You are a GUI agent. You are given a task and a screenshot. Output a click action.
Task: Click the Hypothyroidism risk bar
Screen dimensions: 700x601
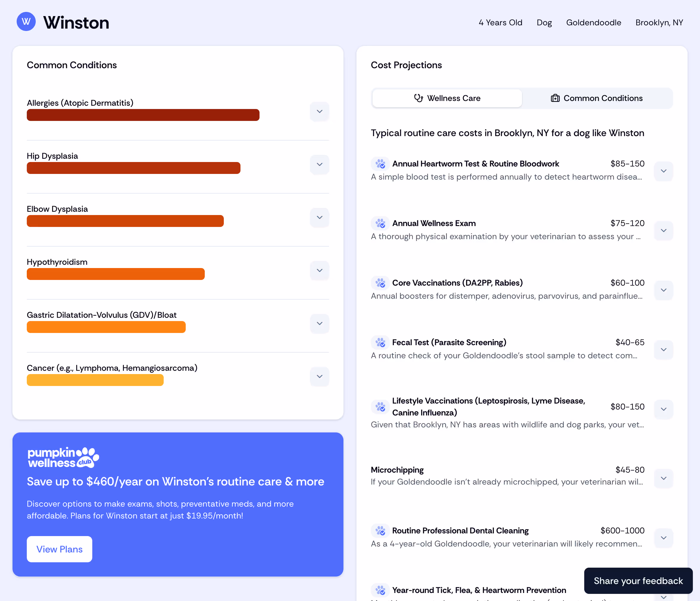click(115, 274)
